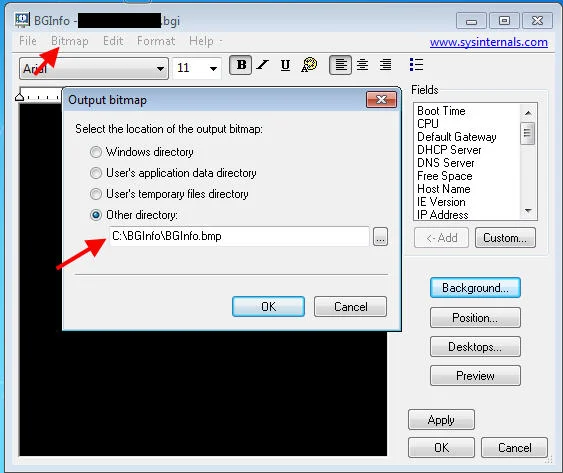Click the Fields list scroll down arrow

coord(528,210)
